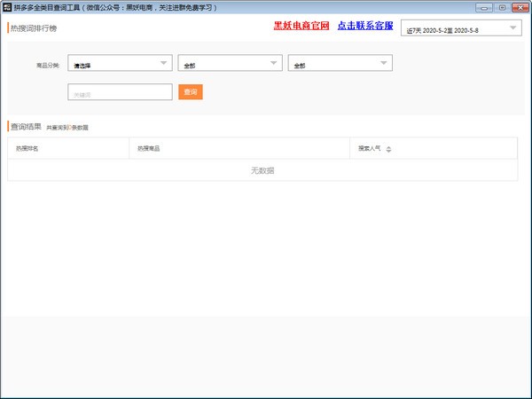Open the 黑妖电商官网 link
Viewport: 532px width, 399px height.
[301, 26]
